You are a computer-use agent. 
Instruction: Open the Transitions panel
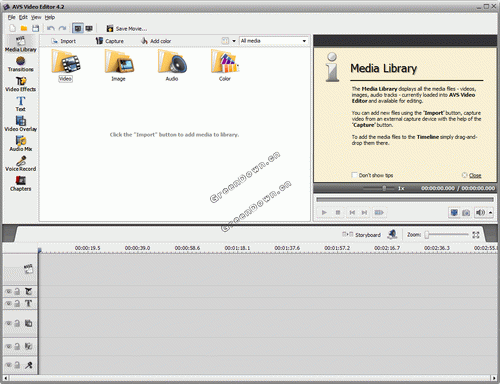click(20, 64)
